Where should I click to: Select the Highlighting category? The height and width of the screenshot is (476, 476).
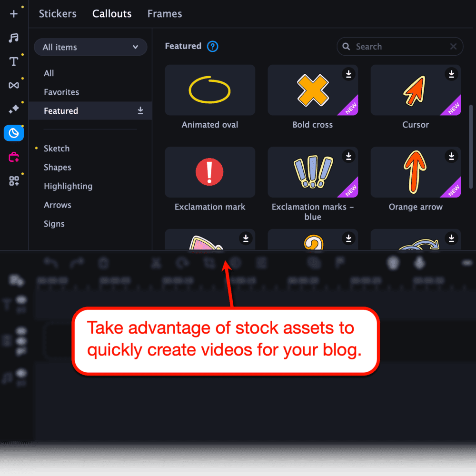pos(68,186)
